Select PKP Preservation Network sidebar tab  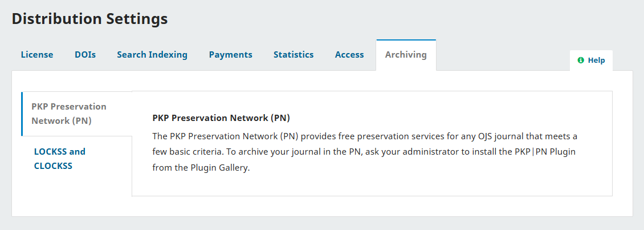click(69, 114)
